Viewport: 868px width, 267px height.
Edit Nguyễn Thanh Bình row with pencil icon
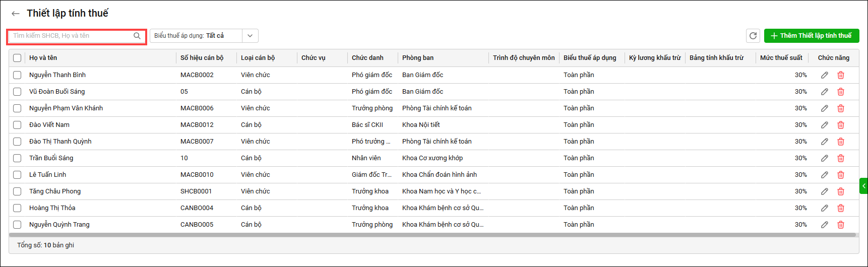point(825,75)
